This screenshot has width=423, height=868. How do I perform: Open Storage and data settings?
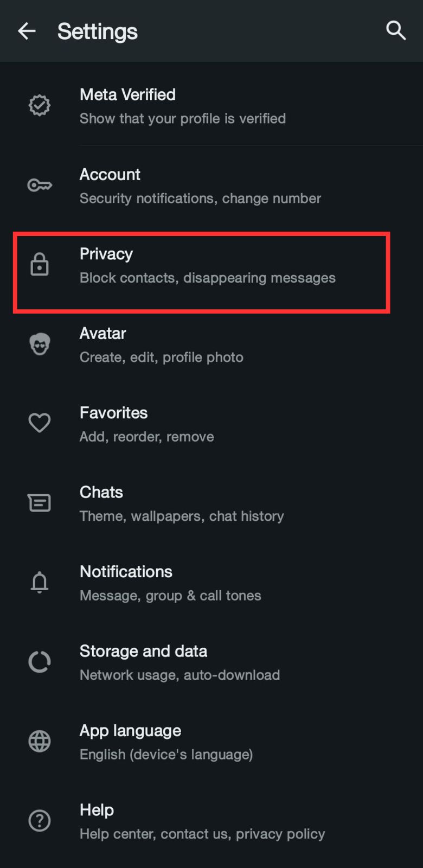coord(211,662)
